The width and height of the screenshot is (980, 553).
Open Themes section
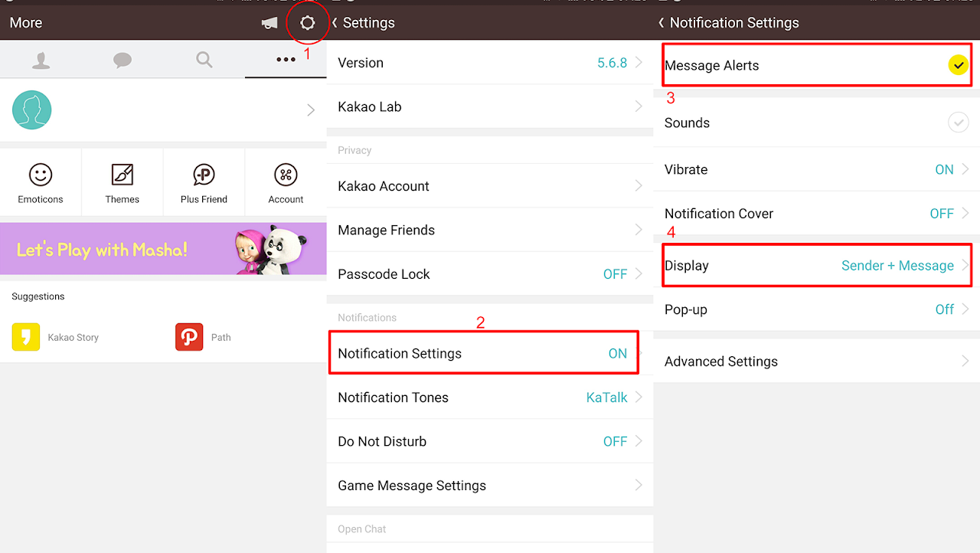pos(122,184)
